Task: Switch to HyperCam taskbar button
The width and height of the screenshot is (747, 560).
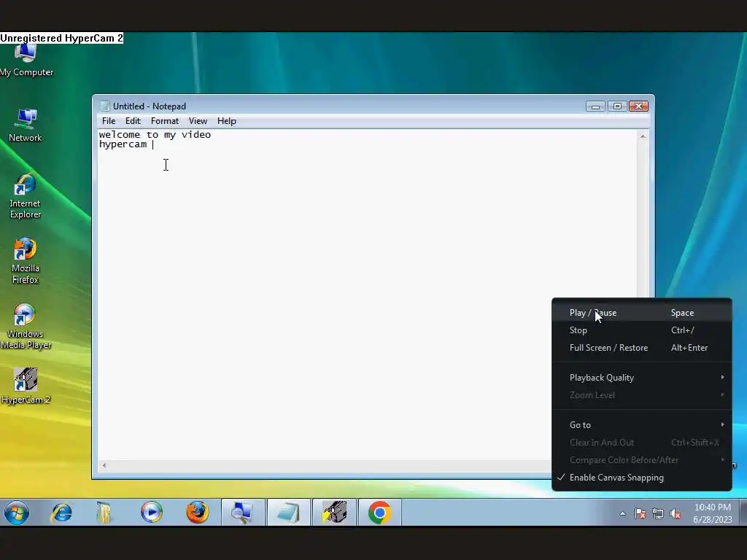Action: click(x=334, y=513)
